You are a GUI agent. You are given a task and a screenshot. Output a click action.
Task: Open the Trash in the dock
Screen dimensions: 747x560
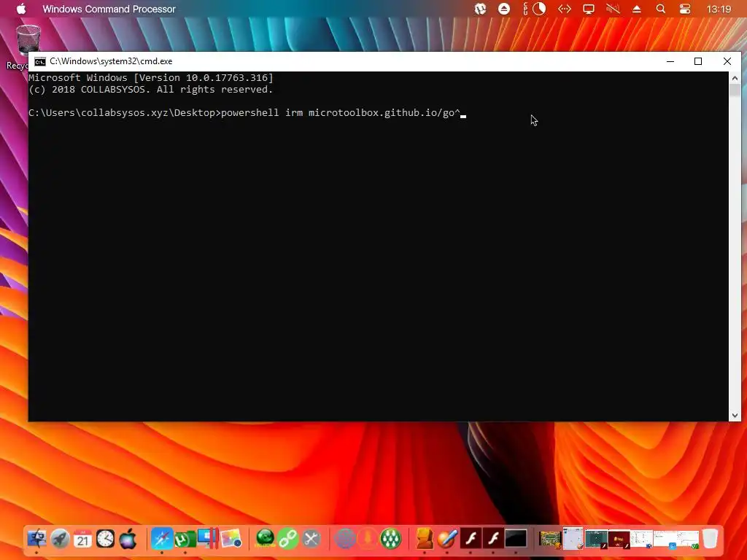[x=711, y=539]
